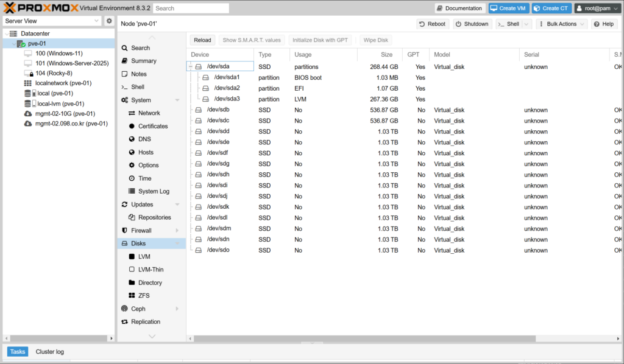The width and height of the screenshot is (624, 364).
Task: Click the Shutdown power button
Action: (472, 24)
